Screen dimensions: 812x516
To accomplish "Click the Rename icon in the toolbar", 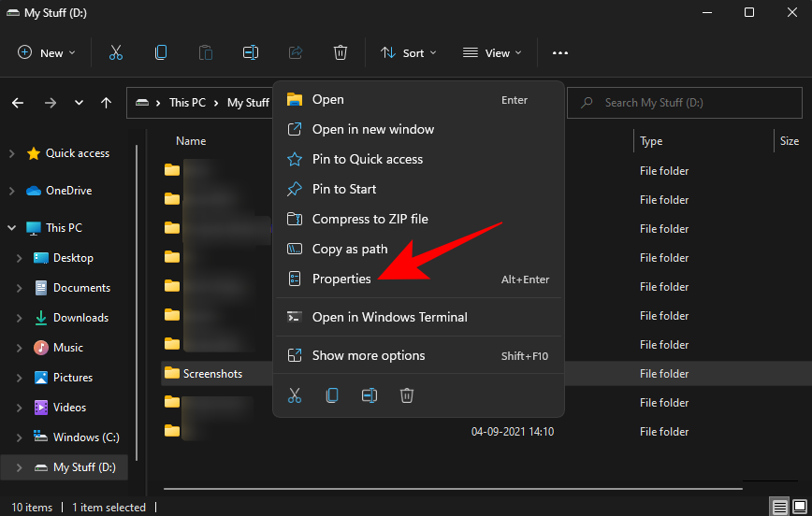I will 250,53.
